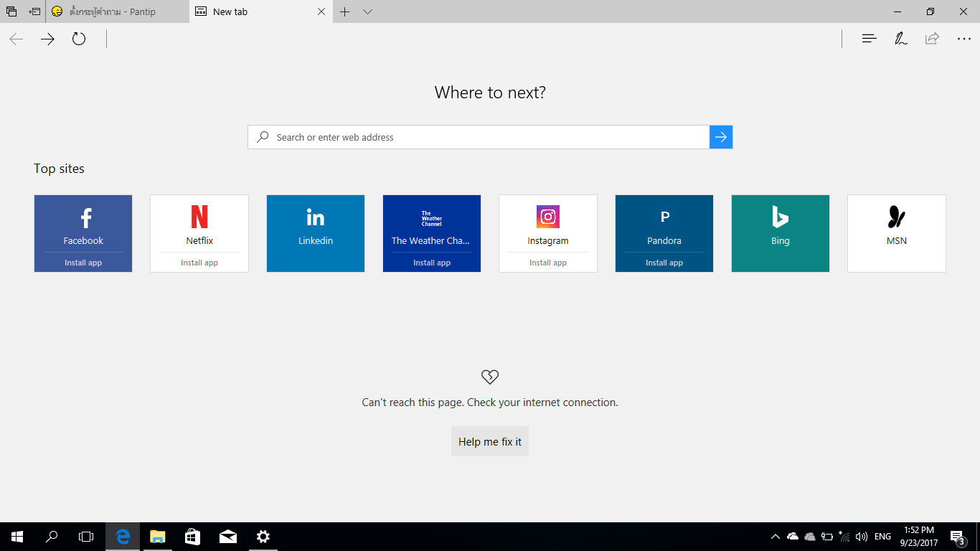Open the Linkedin top site tile
The image size is (980, 551).
[x=316, y=234]
